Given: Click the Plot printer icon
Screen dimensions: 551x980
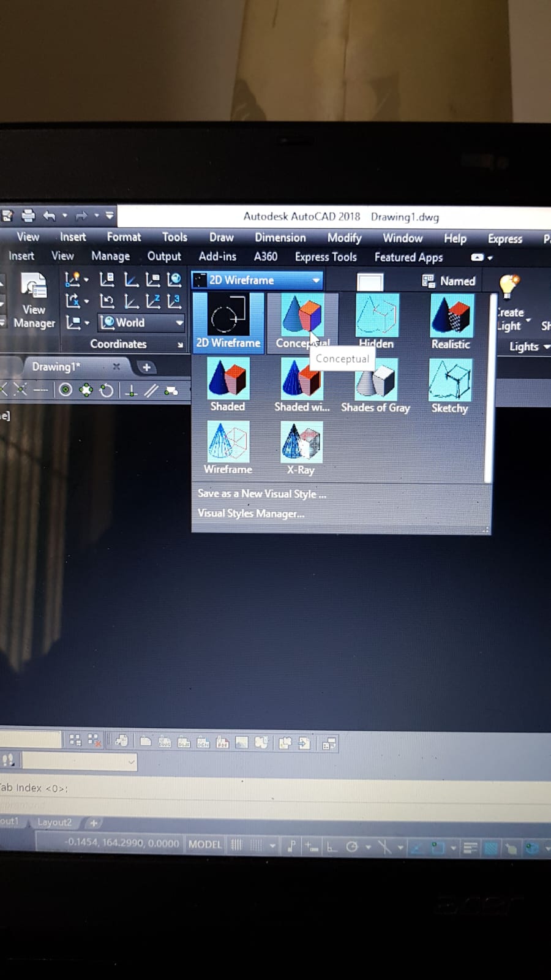Looking at the screenshot, I should point(28,216).
